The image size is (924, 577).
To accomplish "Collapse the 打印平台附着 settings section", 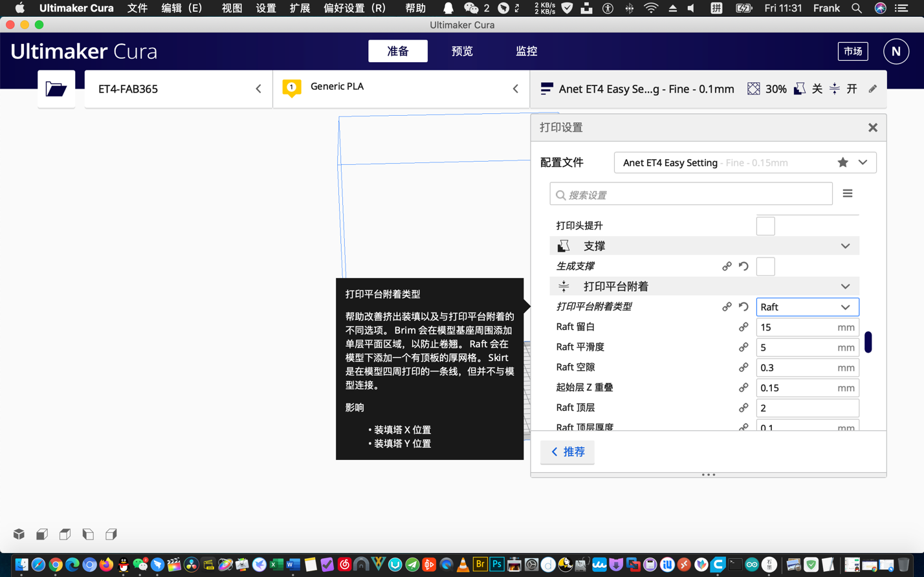I will (x=845, y=286).
